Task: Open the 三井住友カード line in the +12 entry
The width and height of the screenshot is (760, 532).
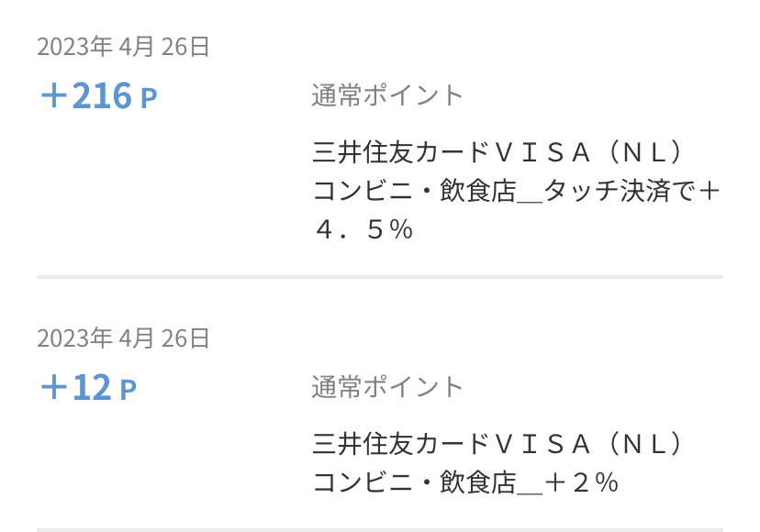Action: click(400, 444)
